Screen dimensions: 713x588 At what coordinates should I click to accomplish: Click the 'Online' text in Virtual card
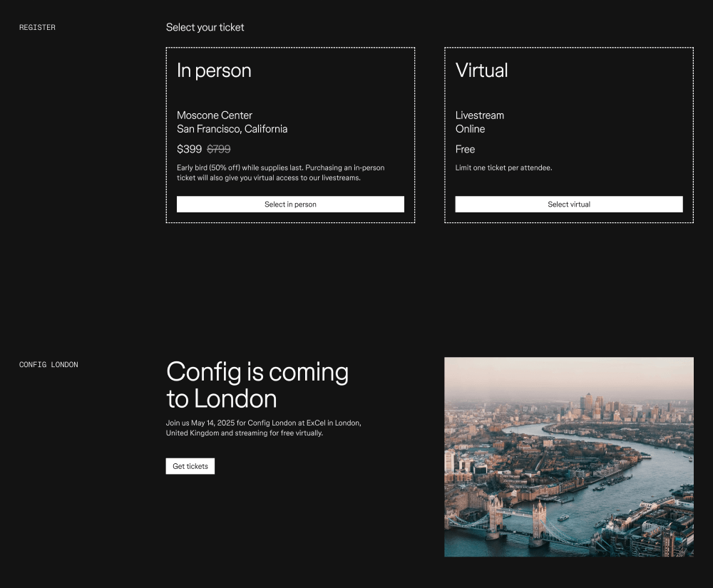(x=470, y=129)
